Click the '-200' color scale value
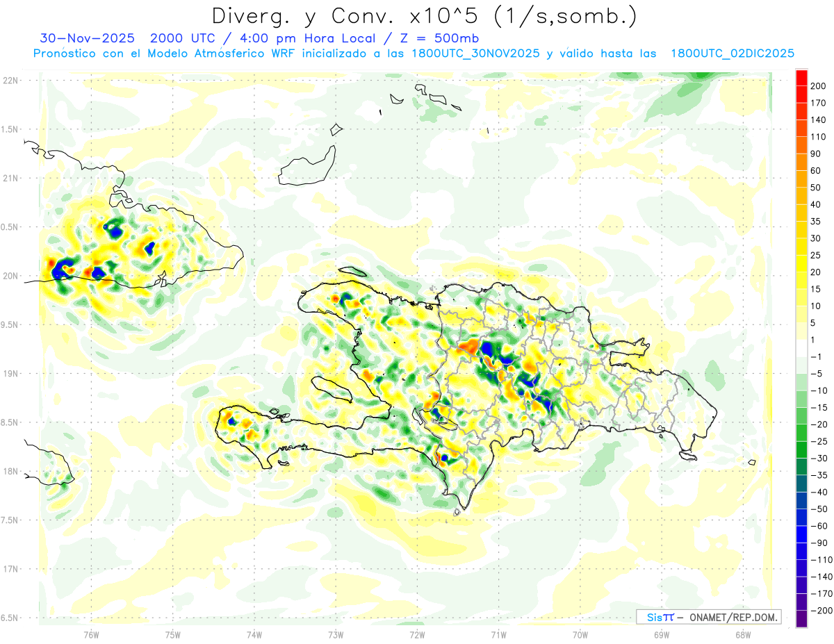Image resolution: width=834 pixels, height=644 pixels. pos(820,610)
